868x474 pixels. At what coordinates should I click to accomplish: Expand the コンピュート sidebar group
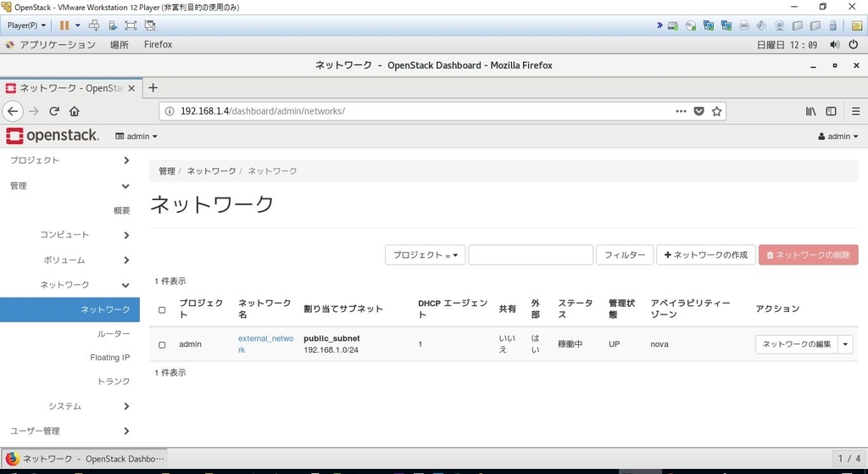[x=70, y=235]
